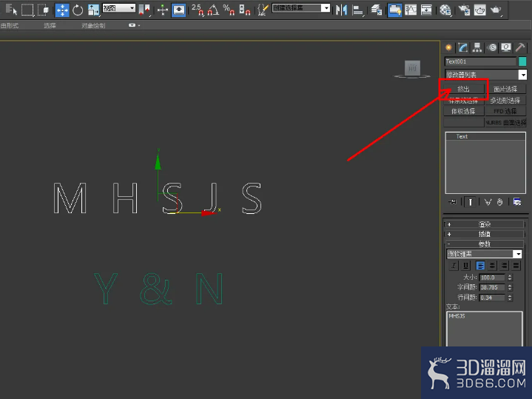
Task: Select align left text option
Action: 480,266
